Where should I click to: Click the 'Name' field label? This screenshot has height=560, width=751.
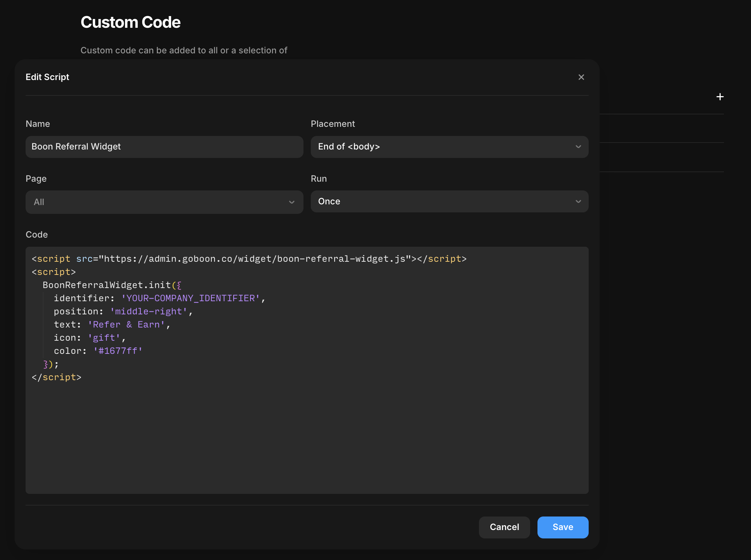point(38,124)
